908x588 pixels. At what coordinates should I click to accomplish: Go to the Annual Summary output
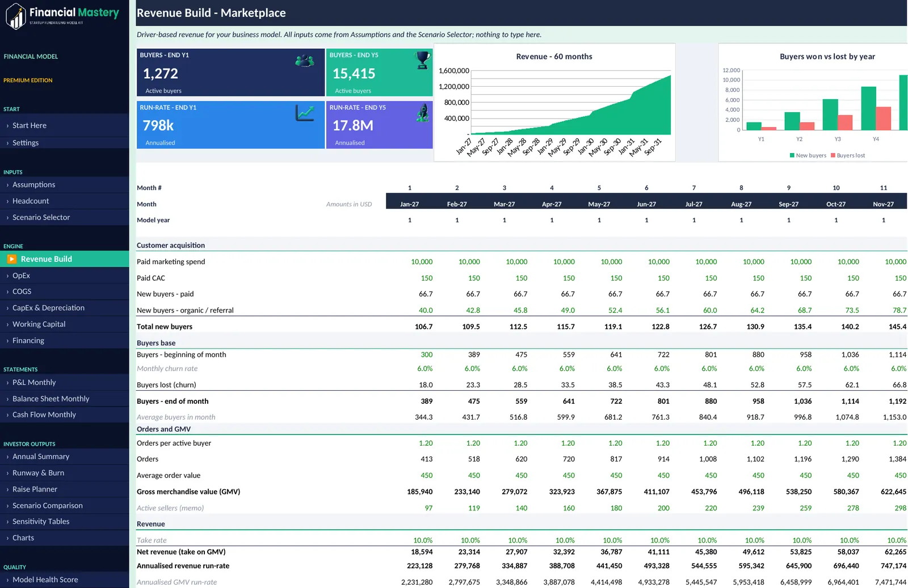pyautogui.click(x=65, y=456)
